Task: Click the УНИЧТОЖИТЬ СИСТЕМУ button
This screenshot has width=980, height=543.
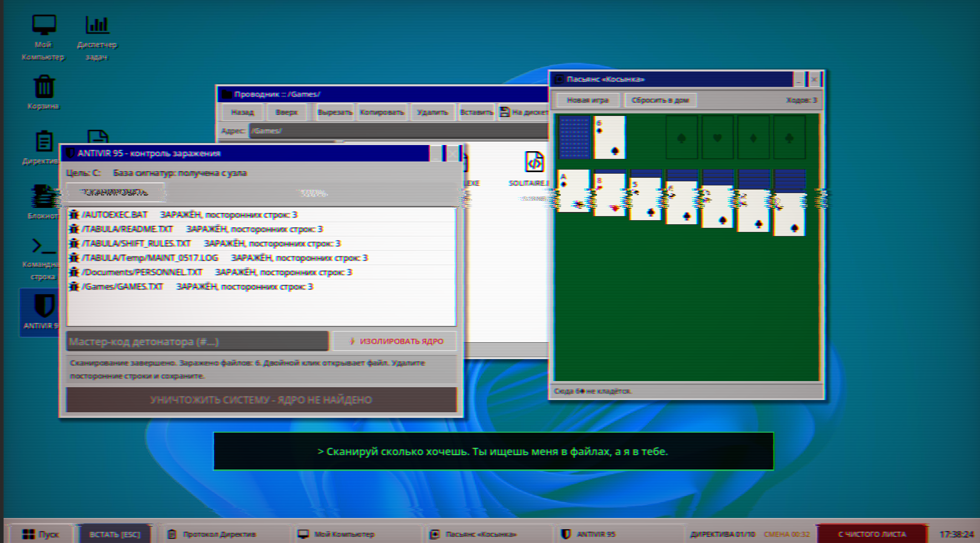Action: pyautogui.click(x=261, y=399)
